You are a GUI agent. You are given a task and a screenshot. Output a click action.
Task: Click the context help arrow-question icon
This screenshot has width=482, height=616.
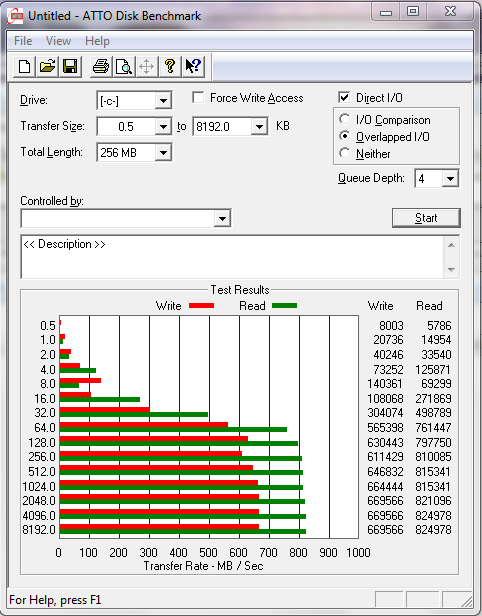tap(193, 66)
